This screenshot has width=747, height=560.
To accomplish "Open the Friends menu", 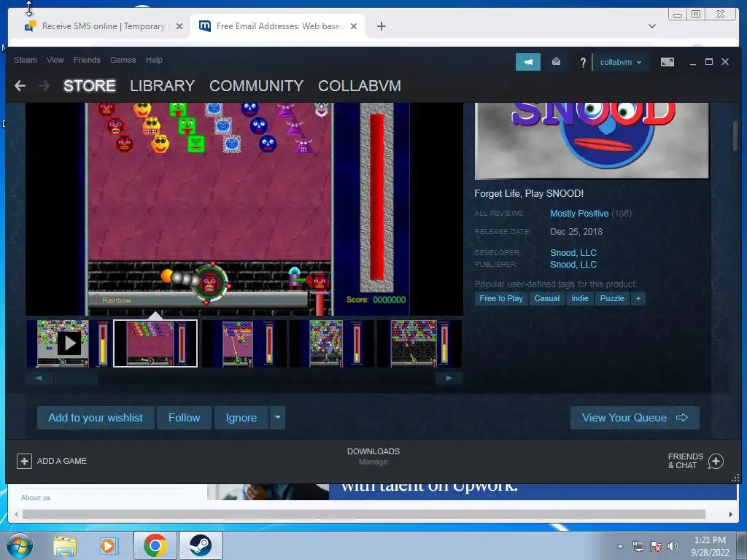I will [87, 60].
